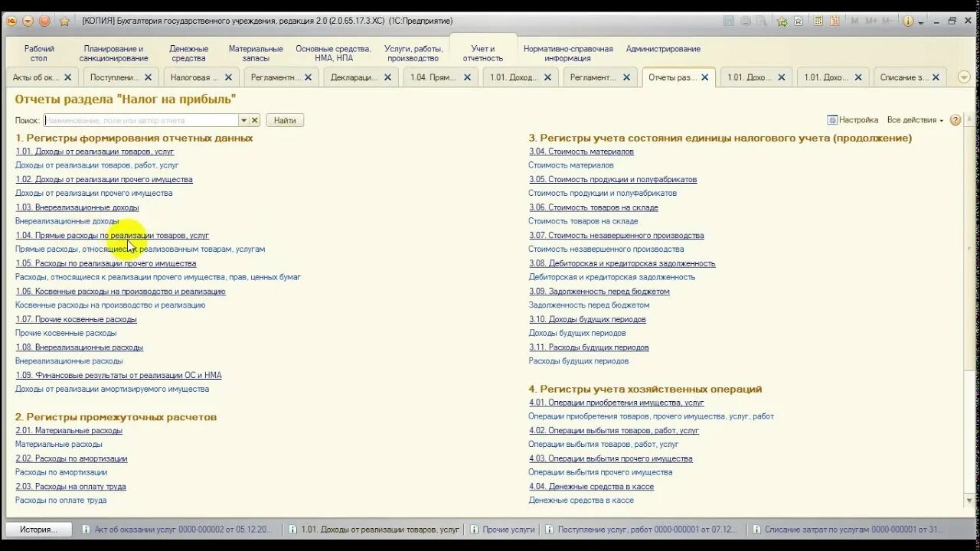Open Настройка settings
Screen dimensions: 980x551
(853, 120)
